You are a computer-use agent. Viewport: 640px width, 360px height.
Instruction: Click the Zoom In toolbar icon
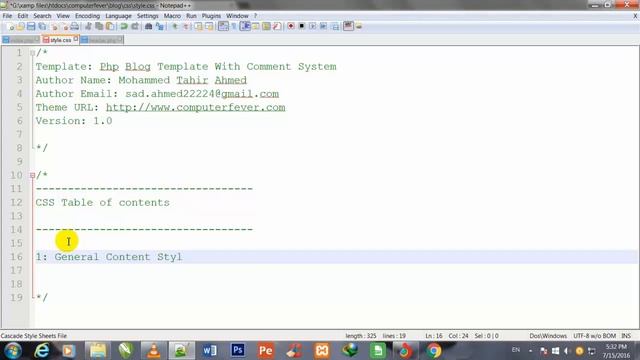(x=175, y=26)
